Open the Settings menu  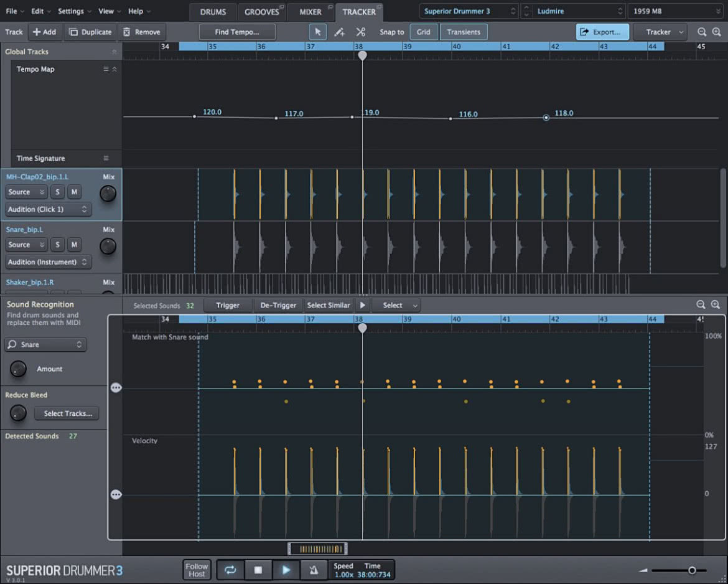click(74, 11)
